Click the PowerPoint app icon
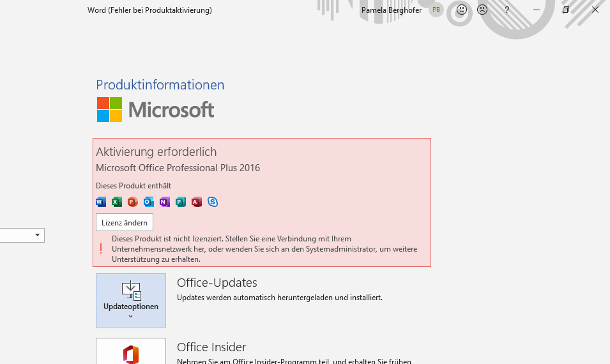 coord(133,202)
